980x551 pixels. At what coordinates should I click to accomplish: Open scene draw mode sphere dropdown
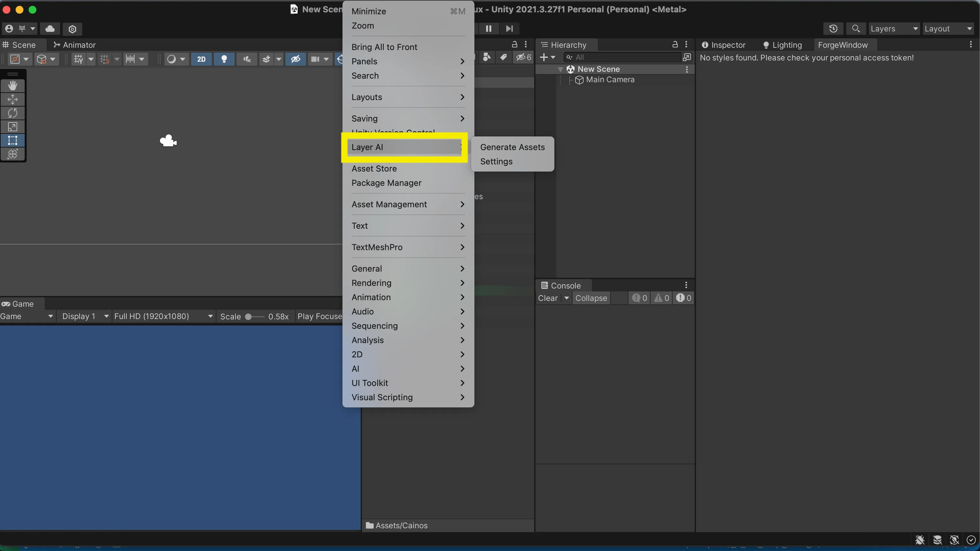[x=176, y=59]
